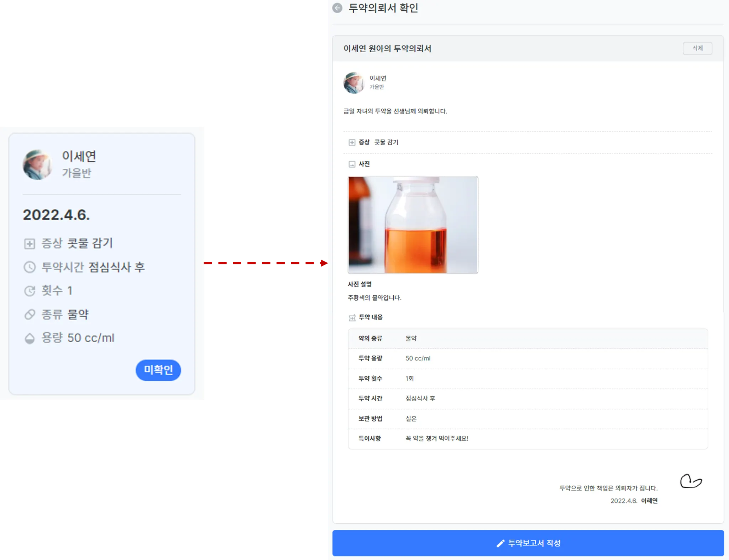Click the 투약 내용 table icon
The height and width of the screenshot is (560, 729).
(x=352, y=317)
